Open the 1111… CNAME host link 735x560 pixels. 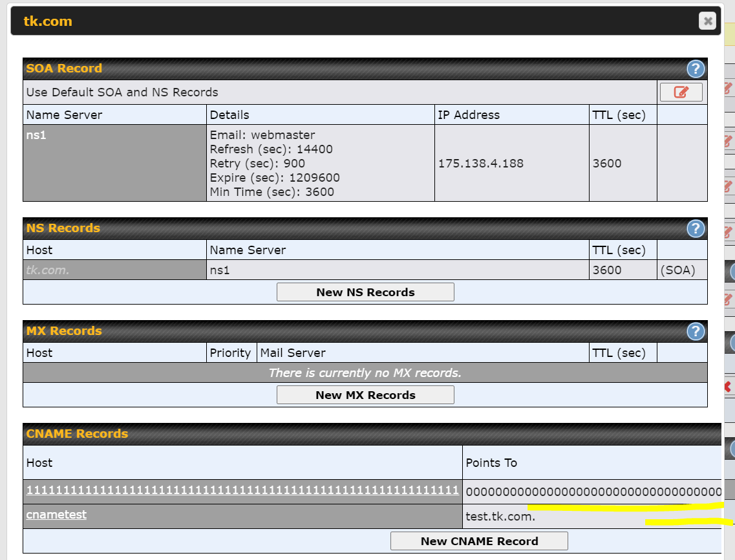[242, 491]
